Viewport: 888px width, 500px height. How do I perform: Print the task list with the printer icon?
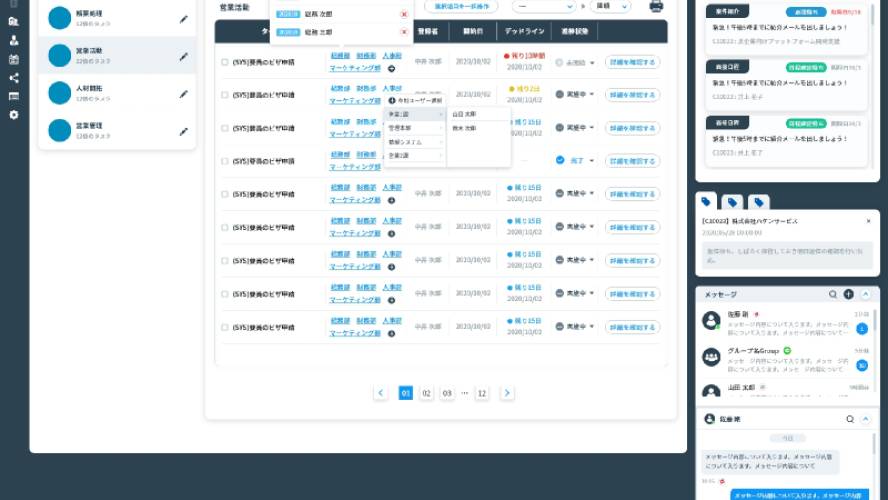click(656, 6)
